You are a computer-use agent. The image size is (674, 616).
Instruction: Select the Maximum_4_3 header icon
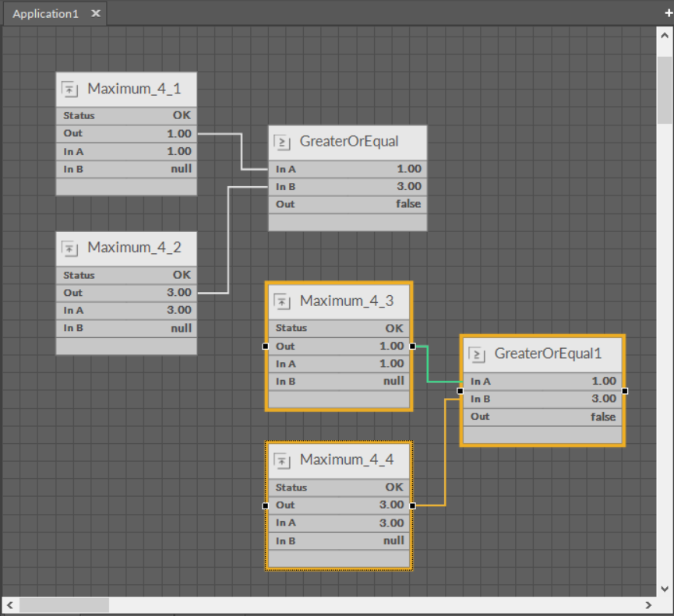pyautogui.click(x=284, y=301)
